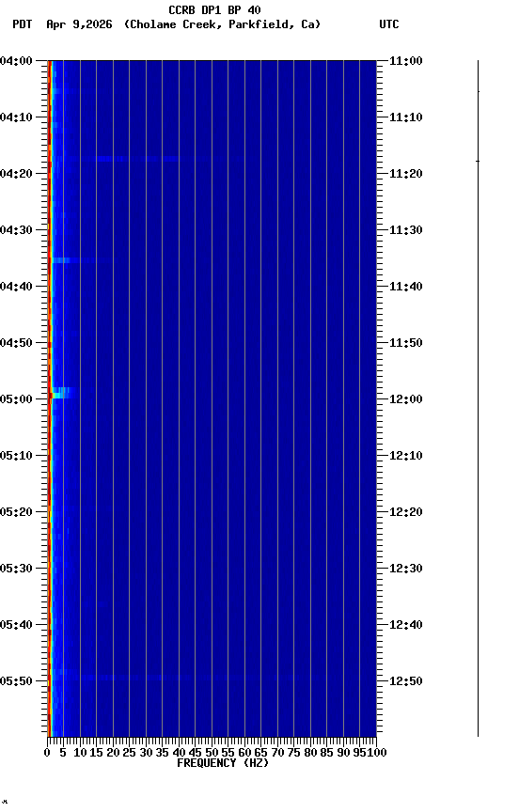Click the 'FREQUENCY (HZ)' axis label
The width and height of the screenshot is (519, 812).
223,763
